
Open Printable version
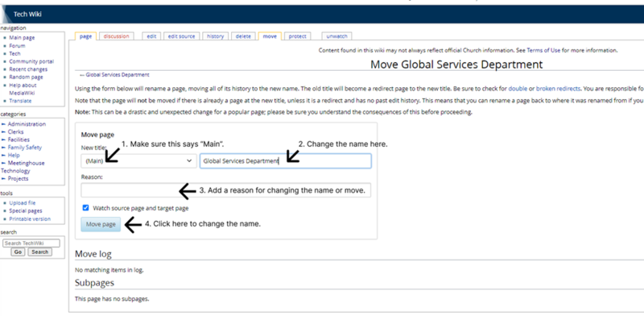[30, 219]
